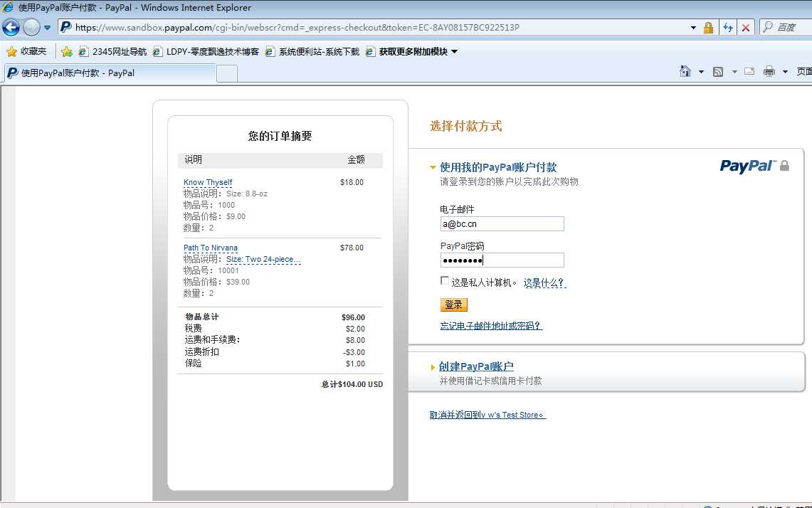This screenshot has width=812, height=508.
Task: Click inside the PayPal密码 password field
Action: pos(502,260)
